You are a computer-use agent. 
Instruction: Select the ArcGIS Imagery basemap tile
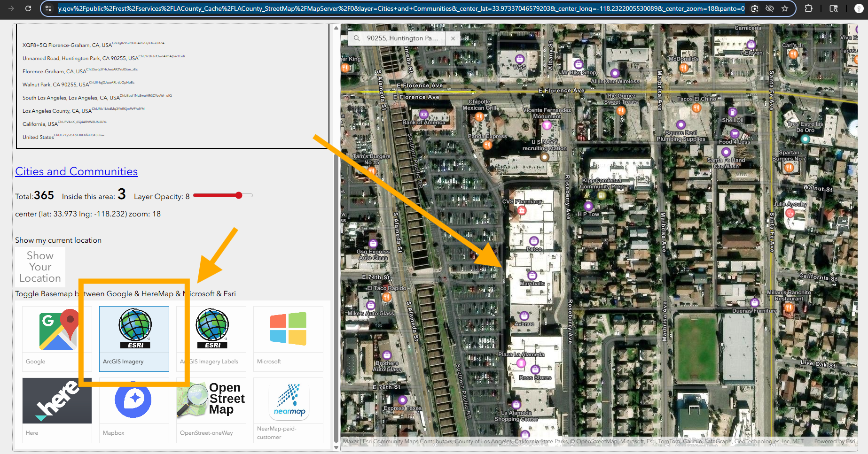(134, 339)
